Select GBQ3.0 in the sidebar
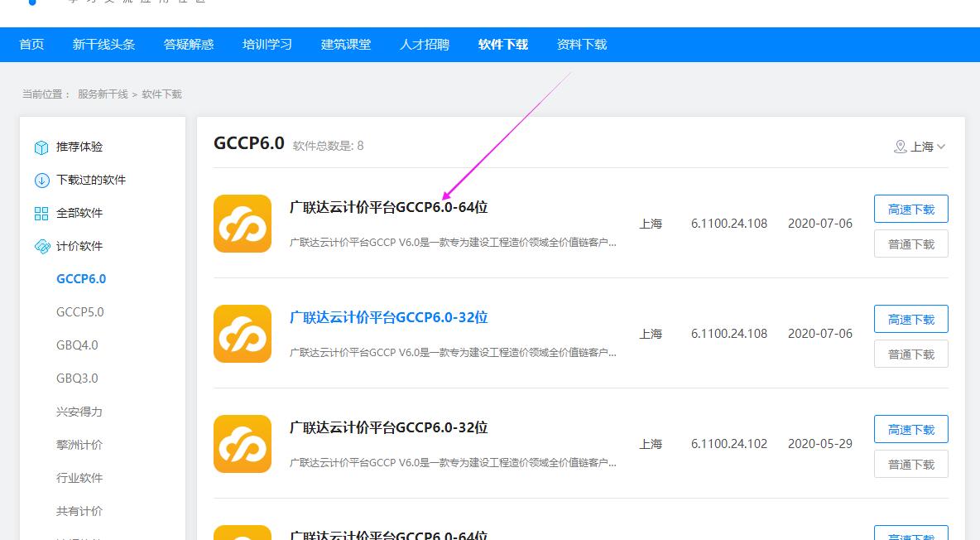Screen dimensions: 980x540 [x=77, y=378]
